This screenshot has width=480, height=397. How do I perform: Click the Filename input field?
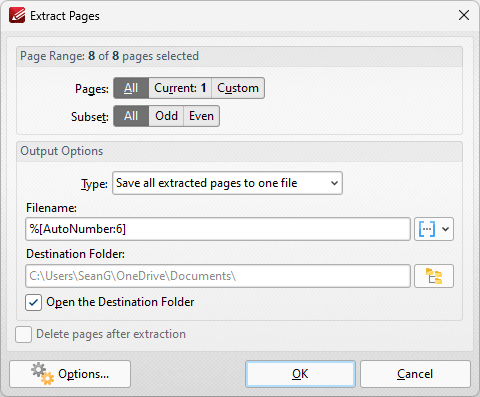218,229
